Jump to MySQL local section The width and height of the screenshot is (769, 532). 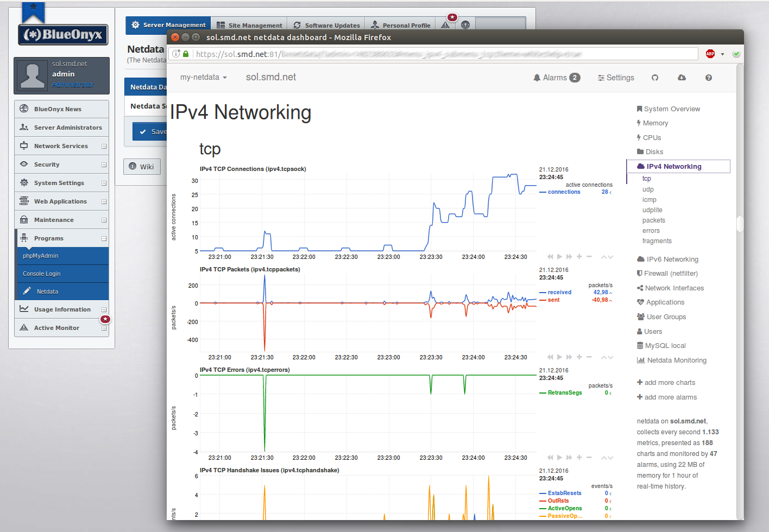coord(661,346)
